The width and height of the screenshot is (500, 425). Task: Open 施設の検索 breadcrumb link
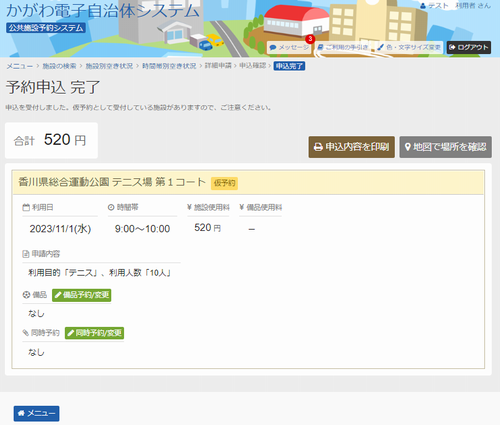[59, 66]
